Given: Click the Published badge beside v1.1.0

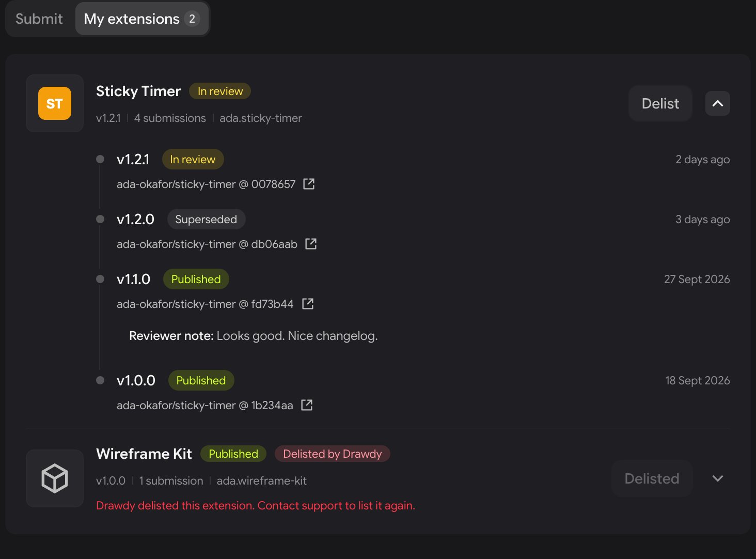Looking at the screenshot, I should (196, 279).
